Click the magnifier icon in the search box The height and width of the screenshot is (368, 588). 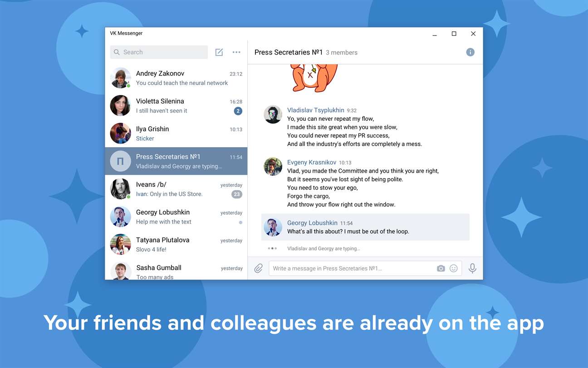click(117, 52)
